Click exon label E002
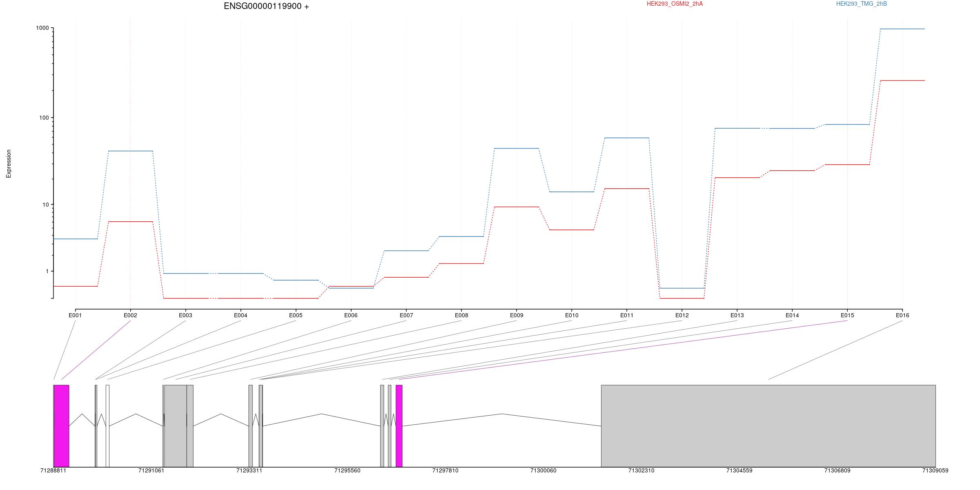980x490 pixels. [x=130, y=315]
